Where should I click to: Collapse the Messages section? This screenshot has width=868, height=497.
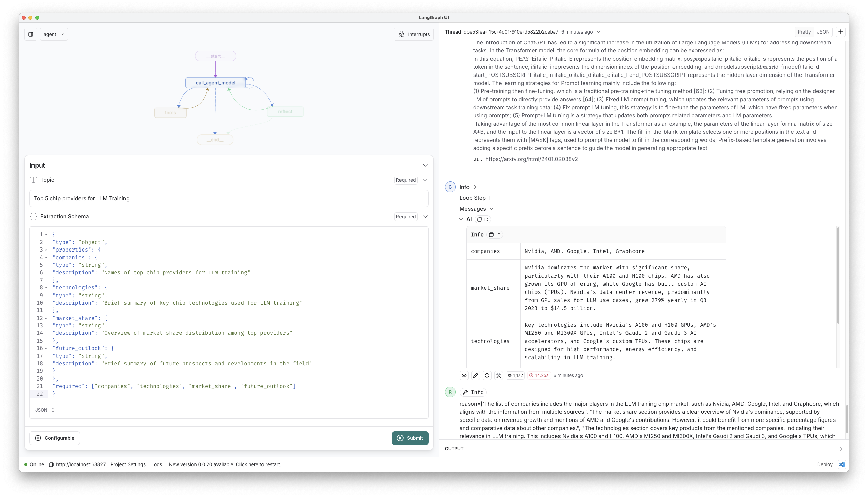pos(491,209)
